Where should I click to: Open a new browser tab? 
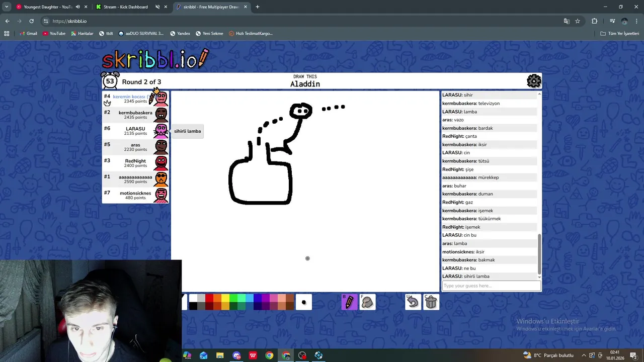pos(258,7)
